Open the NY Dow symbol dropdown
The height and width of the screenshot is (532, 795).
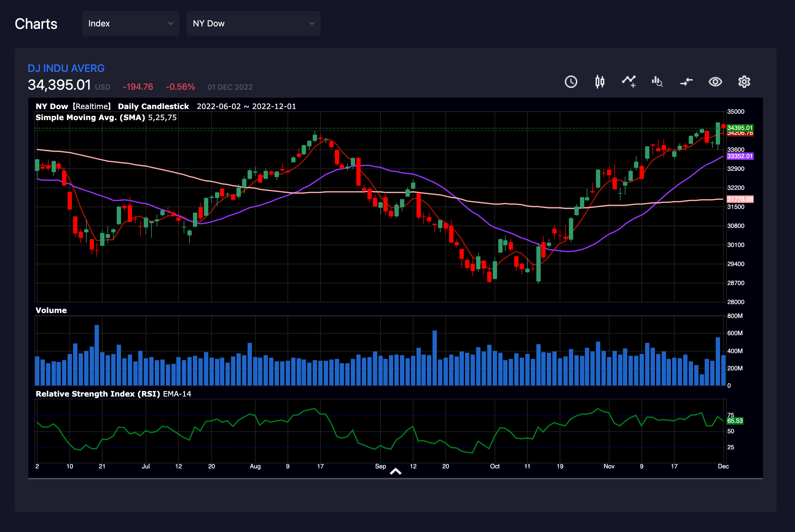point(253,23)
